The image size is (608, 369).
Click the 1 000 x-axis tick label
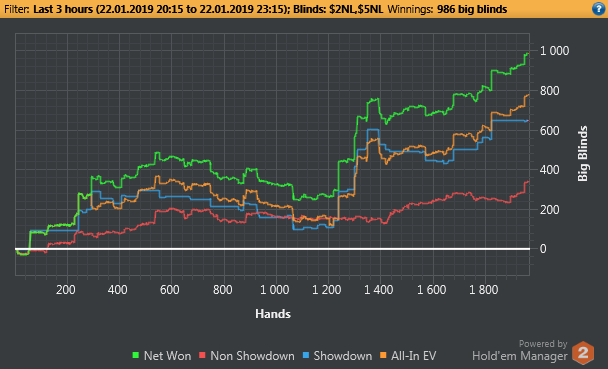click(275, 290)
